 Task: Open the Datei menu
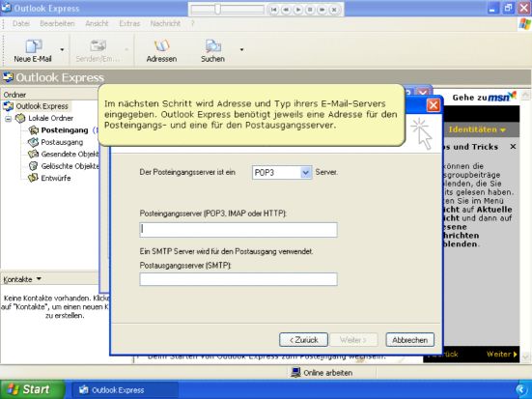coord(21,23)
